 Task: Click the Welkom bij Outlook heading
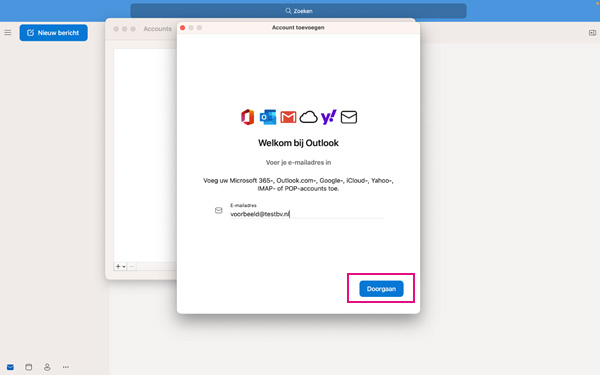tap(298, 143)
